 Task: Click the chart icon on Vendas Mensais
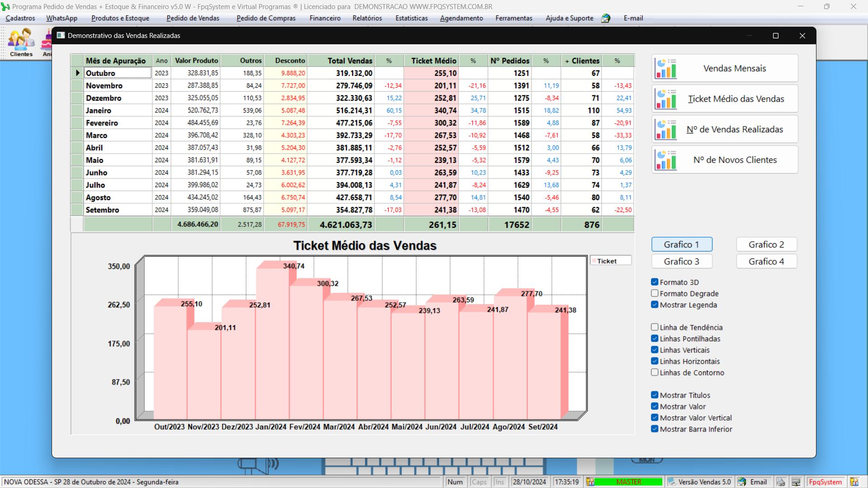(x=666, y=69)
